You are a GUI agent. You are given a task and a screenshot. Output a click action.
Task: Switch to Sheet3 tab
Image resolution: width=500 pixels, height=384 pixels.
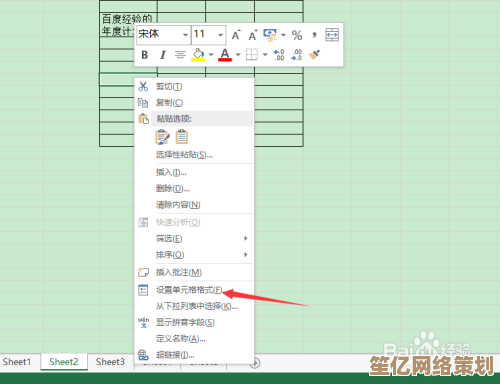110,362
